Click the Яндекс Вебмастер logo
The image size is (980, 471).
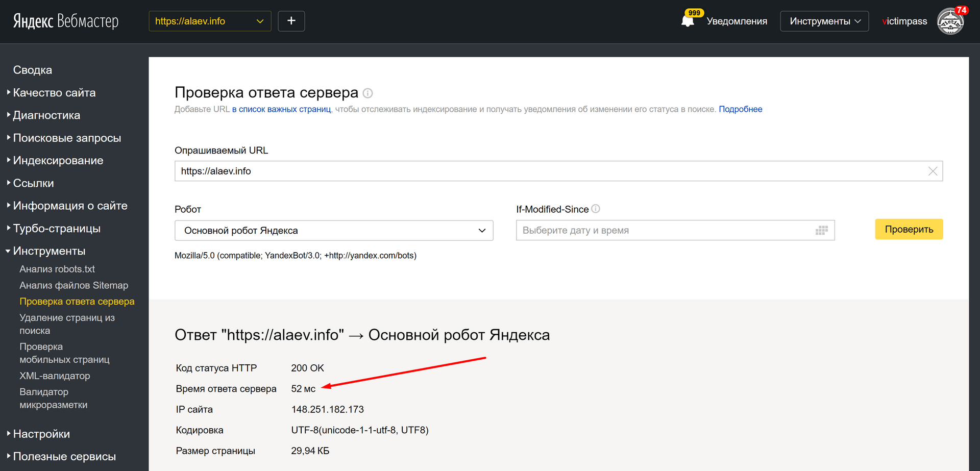pos(66,21)
